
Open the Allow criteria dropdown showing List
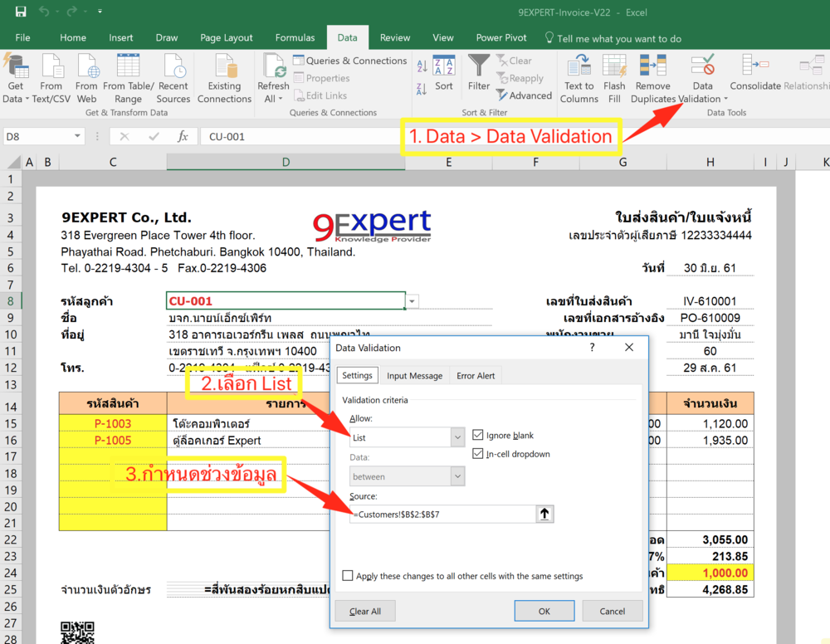pos(457,437)
